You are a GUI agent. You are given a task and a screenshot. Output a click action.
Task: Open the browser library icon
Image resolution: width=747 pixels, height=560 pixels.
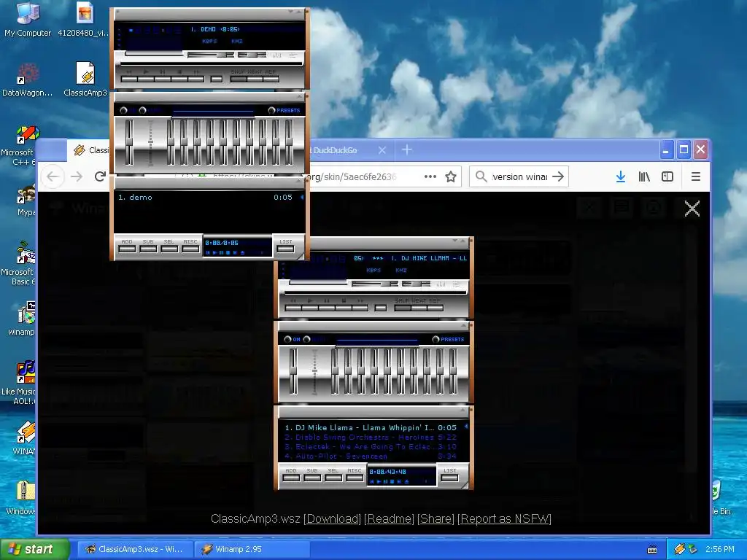pos(644,176)
